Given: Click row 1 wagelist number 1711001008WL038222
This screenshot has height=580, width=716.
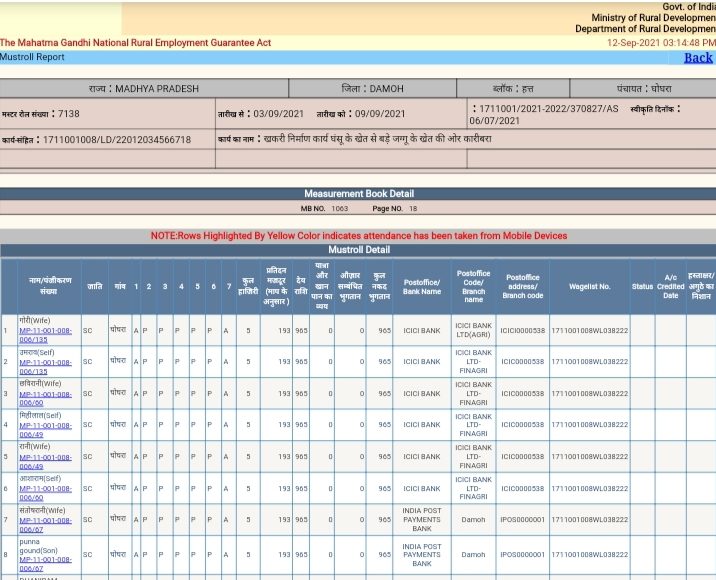Looking at the screenshot, I should pyautogui.click(x=590, y=330).
